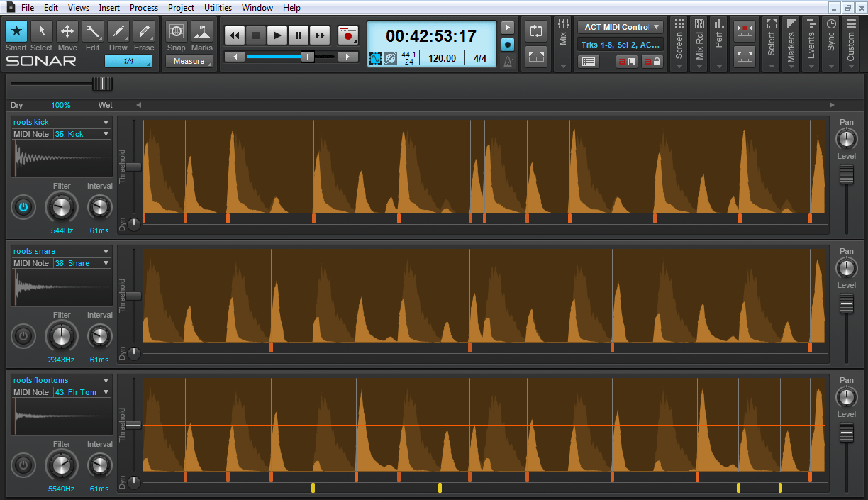Toggle loop on/off button
The height and width of the screenshot is (500, 868).
coord(536,31)
